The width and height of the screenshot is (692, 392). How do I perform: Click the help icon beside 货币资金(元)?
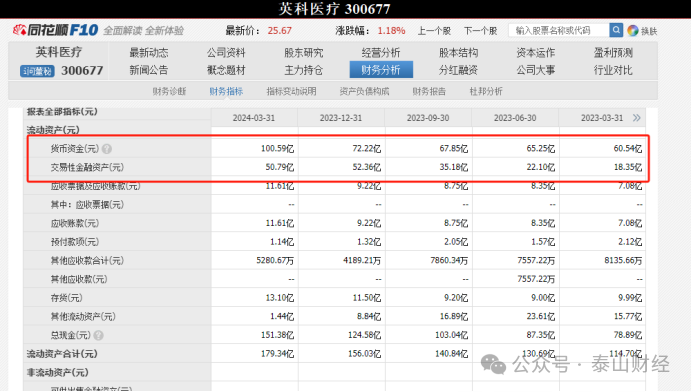pos(107,149)
